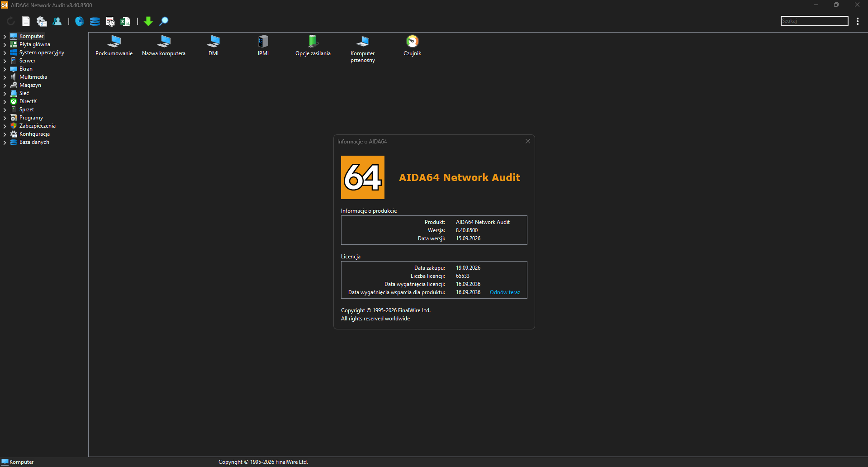Image resolution: width=868 pixels, height=467 pixels.
Task: Close the Informacje o AIDA64 dialog
Action: coord(527,141)
